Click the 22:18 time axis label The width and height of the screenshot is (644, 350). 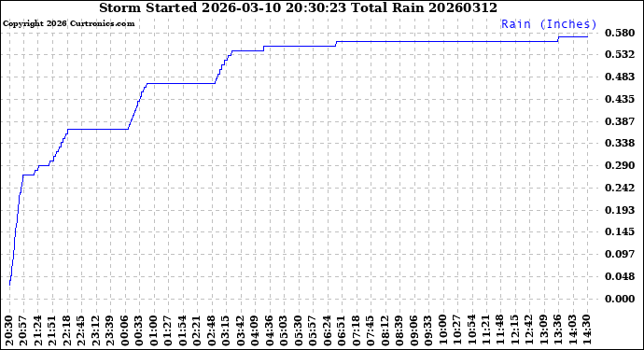tap(67, 330)
